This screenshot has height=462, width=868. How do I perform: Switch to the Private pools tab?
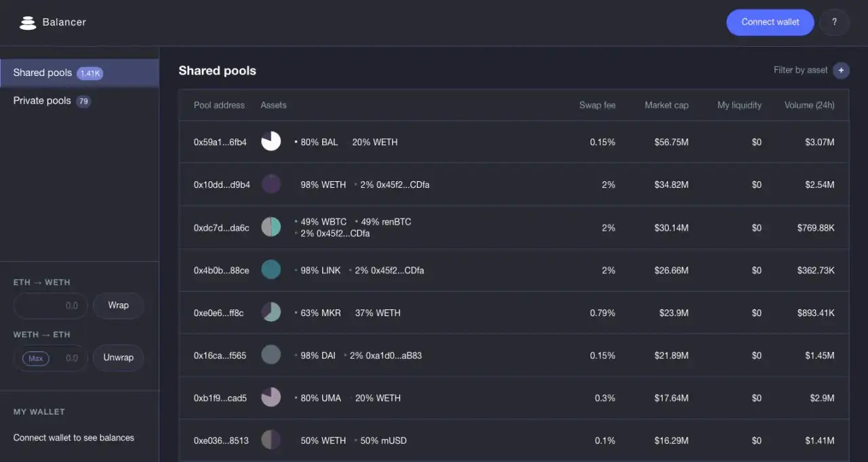42,100
